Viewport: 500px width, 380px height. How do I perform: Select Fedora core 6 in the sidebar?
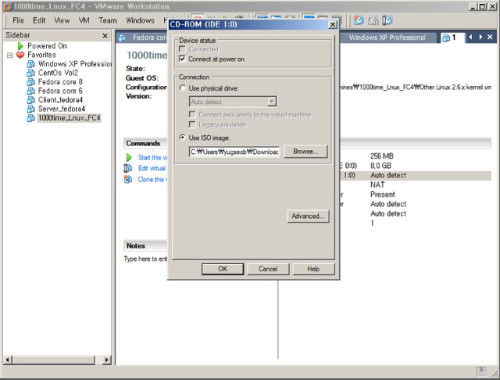pyautogui.click(x=60, y=91)
